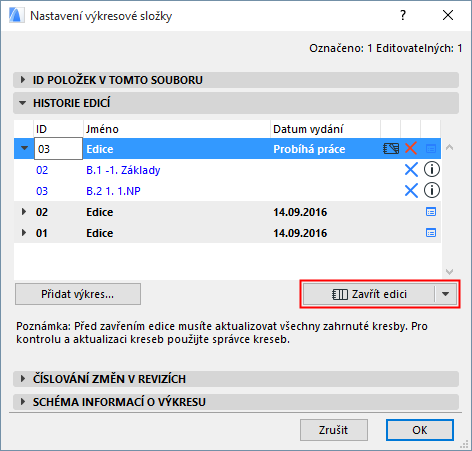Select the B.1 -1. Základy row
Image resolution: width=472 pixels, height=451 pixels.
(x=227, y=170)
